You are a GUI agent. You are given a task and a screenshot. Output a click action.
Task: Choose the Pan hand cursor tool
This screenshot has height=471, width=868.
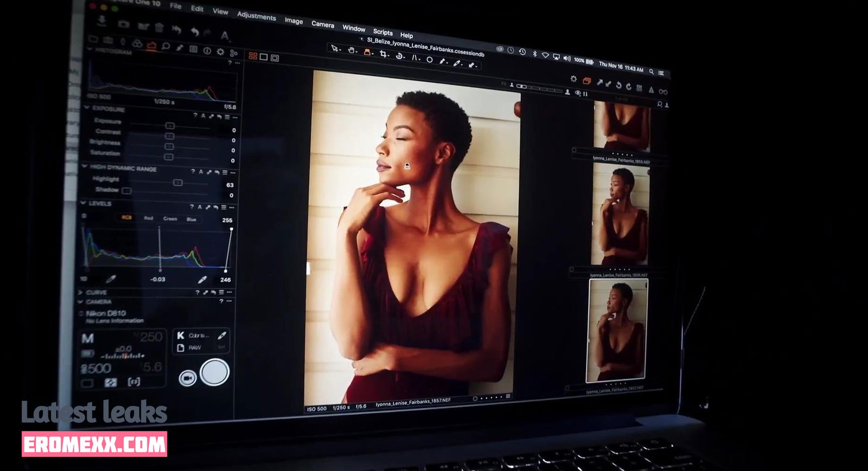(352, 50)
